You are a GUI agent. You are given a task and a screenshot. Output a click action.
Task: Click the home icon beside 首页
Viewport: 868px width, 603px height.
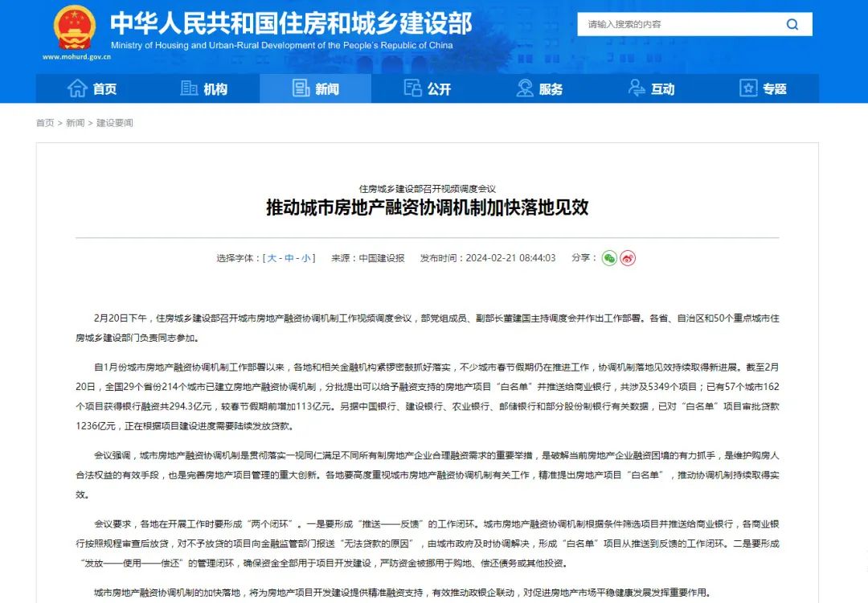tap(77, 88)
